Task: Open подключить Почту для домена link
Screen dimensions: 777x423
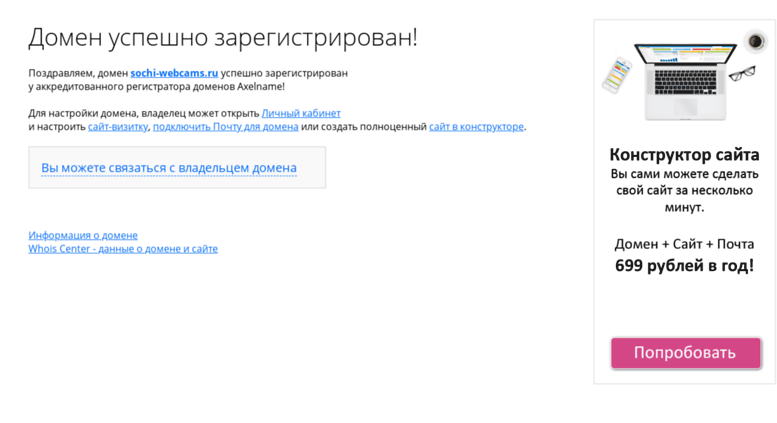Action: click(x=225, y=126)
